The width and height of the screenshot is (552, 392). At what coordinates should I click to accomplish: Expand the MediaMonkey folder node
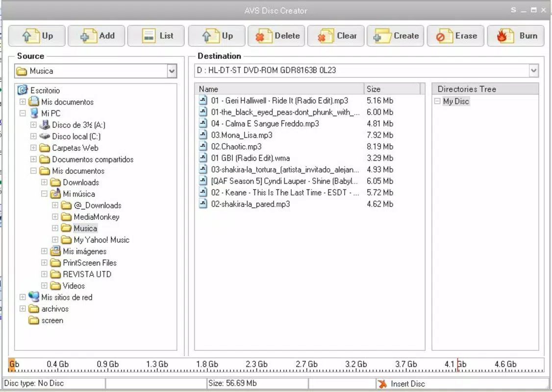55,217
